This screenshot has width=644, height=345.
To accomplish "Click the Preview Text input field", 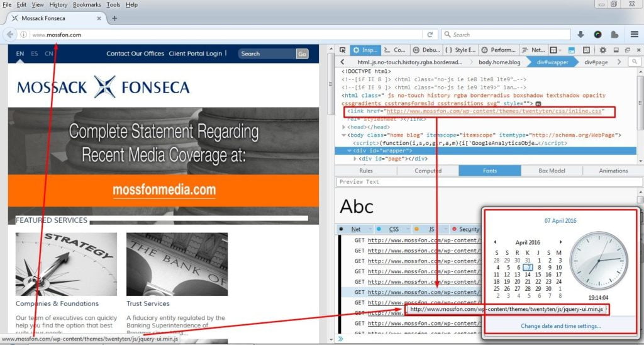I will (489, 182).
